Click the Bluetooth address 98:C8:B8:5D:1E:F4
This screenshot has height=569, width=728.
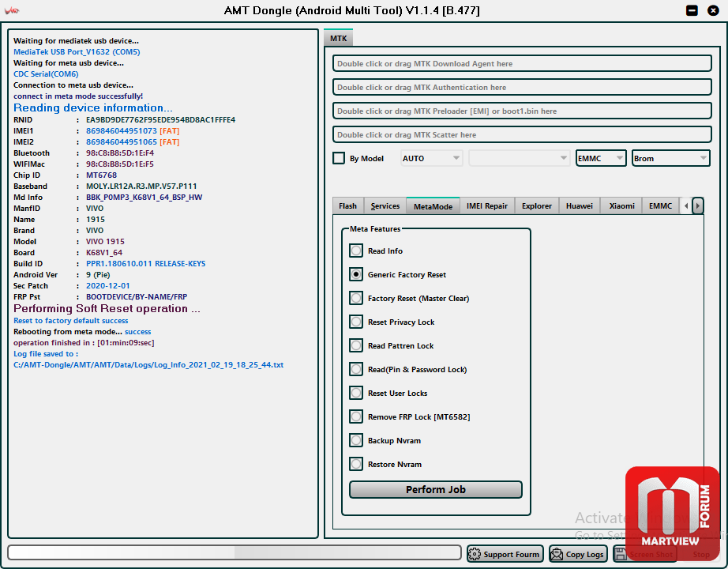point(120,153)
